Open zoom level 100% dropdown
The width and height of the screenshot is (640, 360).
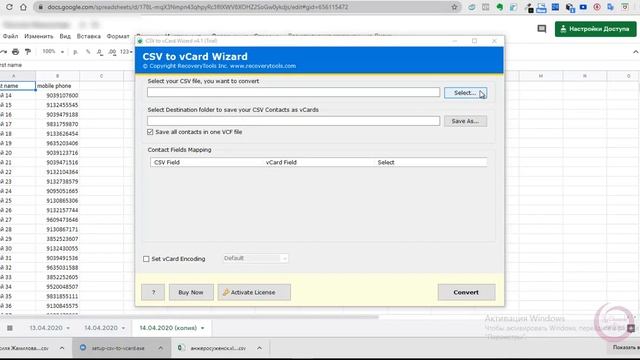point(53,52)
